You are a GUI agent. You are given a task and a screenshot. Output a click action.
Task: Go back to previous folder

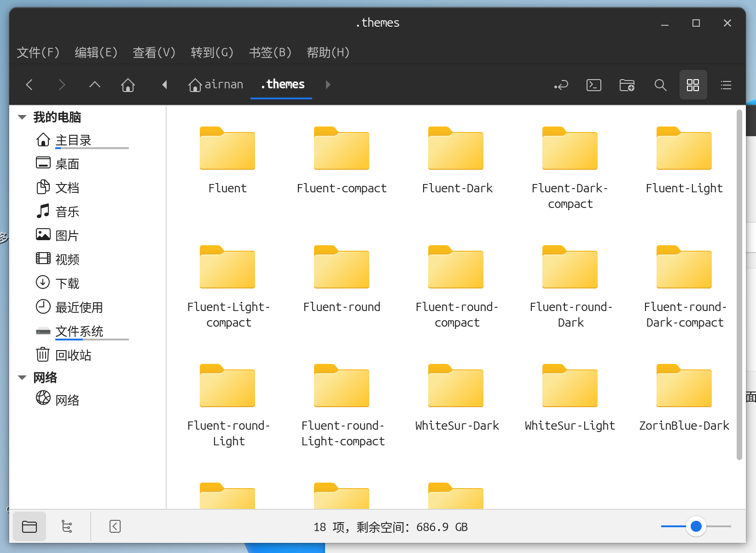pyautogui.click(x=29, y=85)
